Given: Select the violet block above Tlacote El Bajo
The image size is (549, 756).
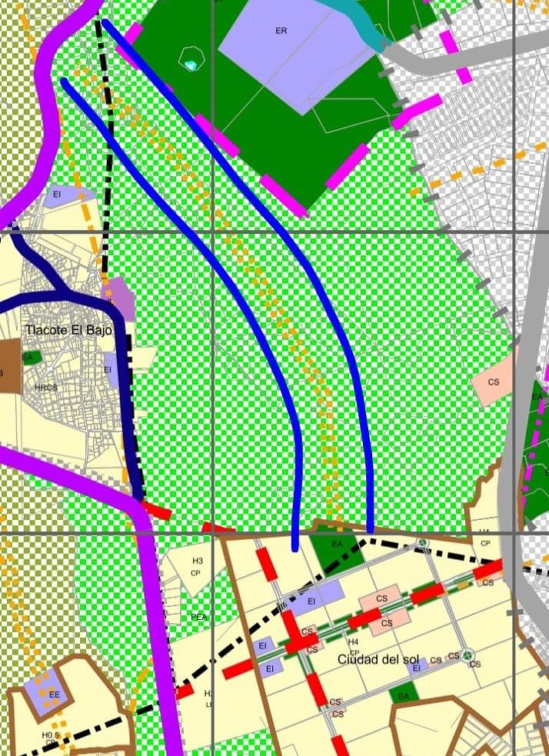Looking at the screenshot, I should 119,298.
